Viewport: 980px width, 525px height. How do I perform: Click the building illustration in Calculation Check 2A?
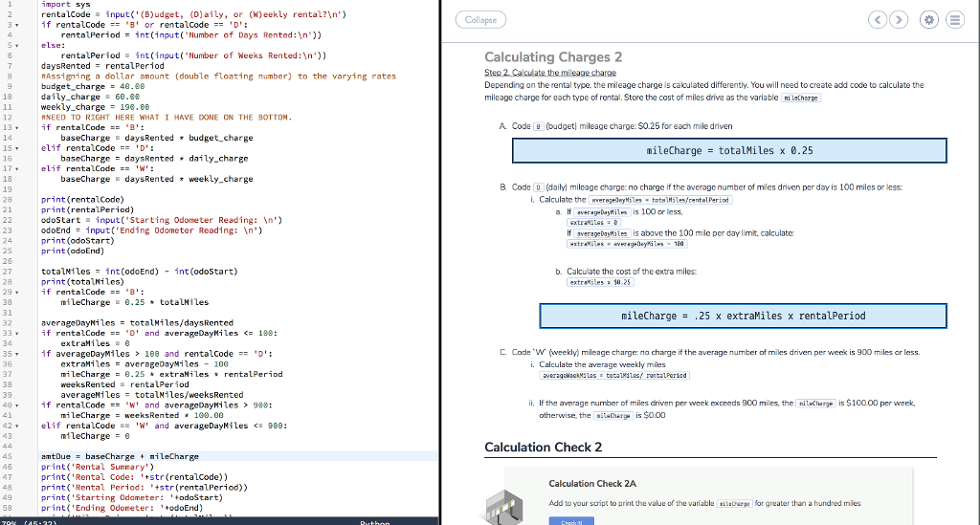[x=503, y=507]
